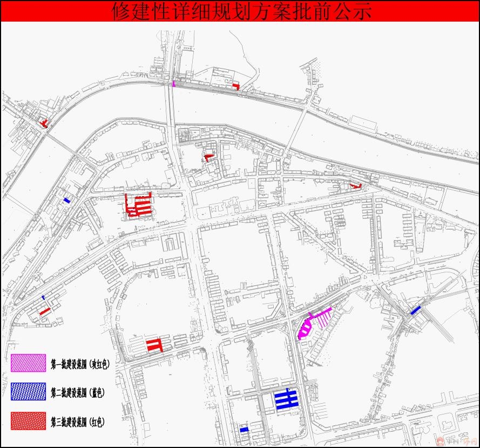Click the diagonal red strip at the lower-left road
The image size is (480, 448).
(45, 311)
